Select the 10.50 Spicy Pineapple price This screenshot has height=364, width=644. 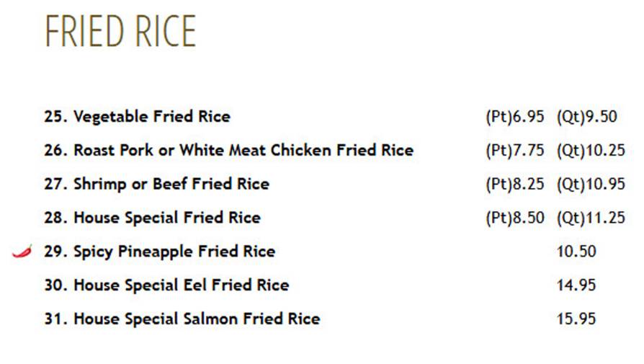576,252
